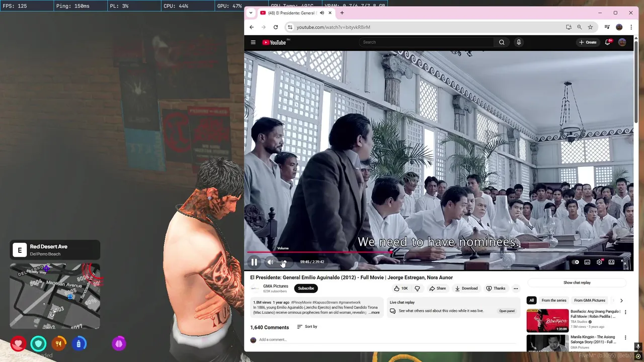Select the All filter chip

(531, 300)
